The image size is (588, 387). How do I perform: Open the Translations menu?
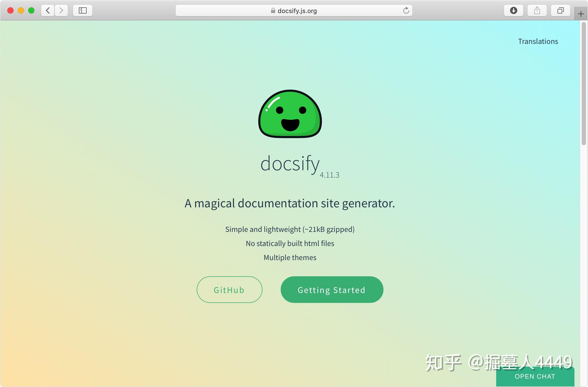538,41
